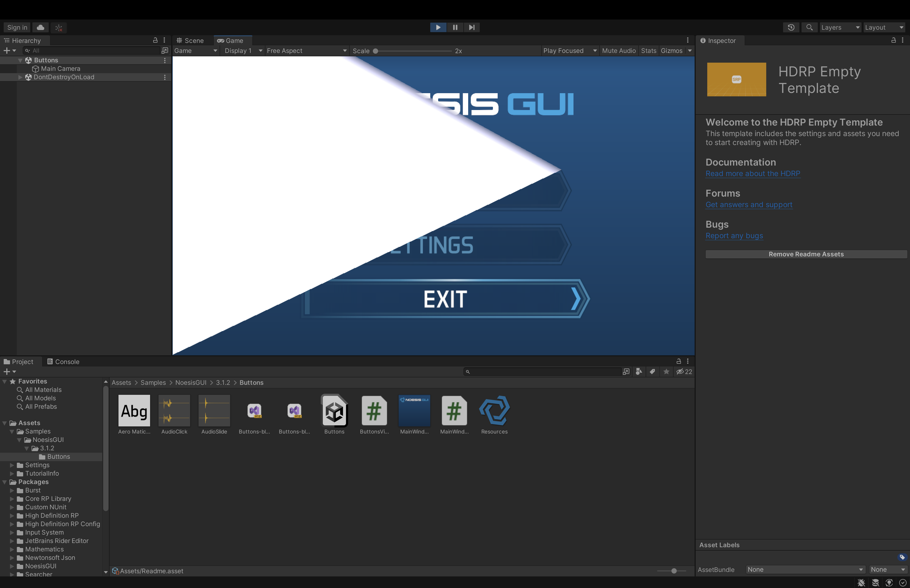Select the Resources xaml asset
Image resolution: width=910 pixels, height=588 pixels.
pyautogui.click(x=494, y=415)
